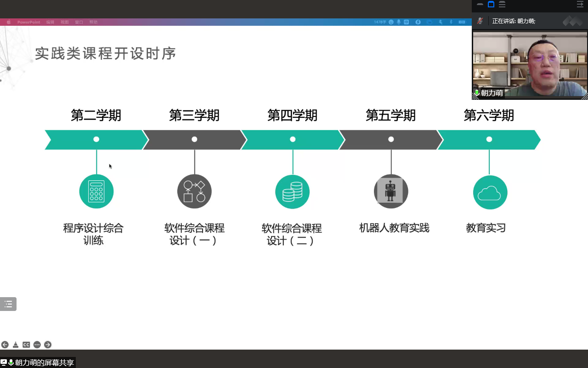This screenshot has height=368, width=588.
Task: Collapse video panel to minimal strip
Action: coord(480,5)
